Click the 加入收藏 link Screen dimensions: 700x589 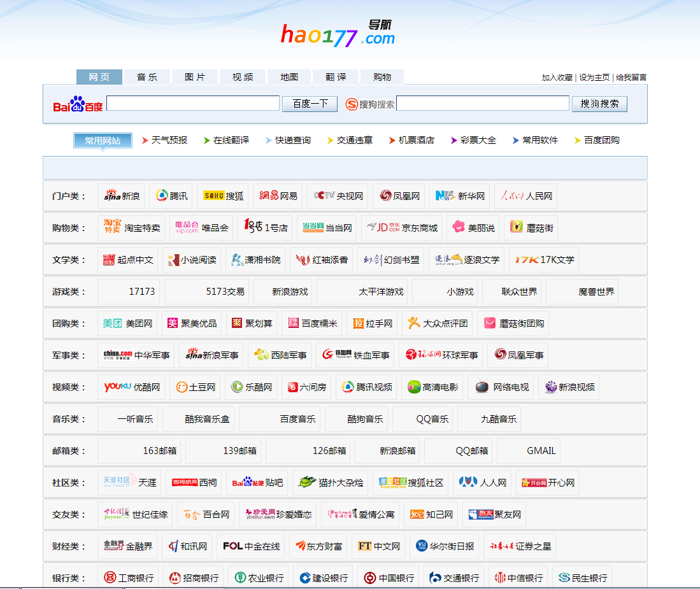tap(557, 78)
